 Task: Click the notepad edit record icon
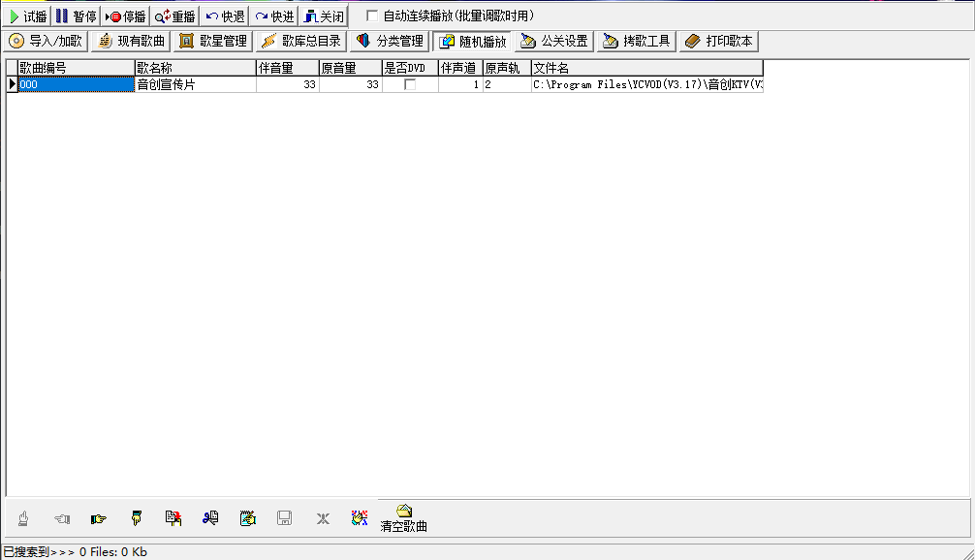pos(247,518)
